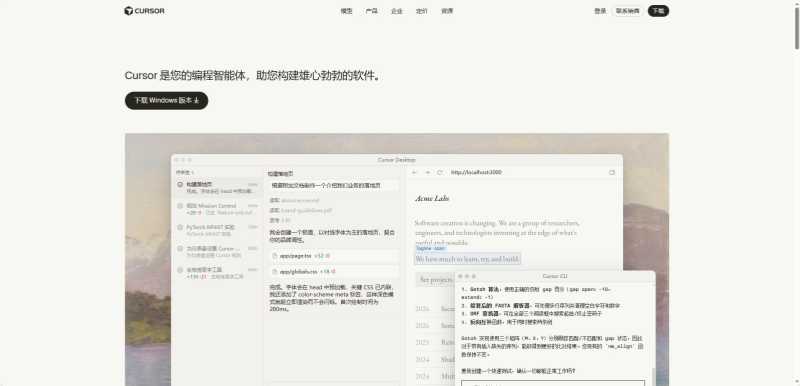Click the Cursor logo in header
The width and height of the screenshot is (800, 386).
coord(144,11)
